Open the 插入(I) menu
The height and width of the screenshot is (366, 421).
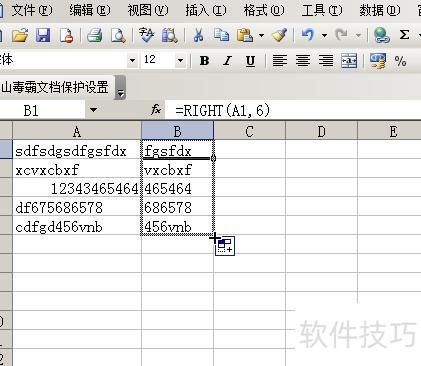coord(206,10)
